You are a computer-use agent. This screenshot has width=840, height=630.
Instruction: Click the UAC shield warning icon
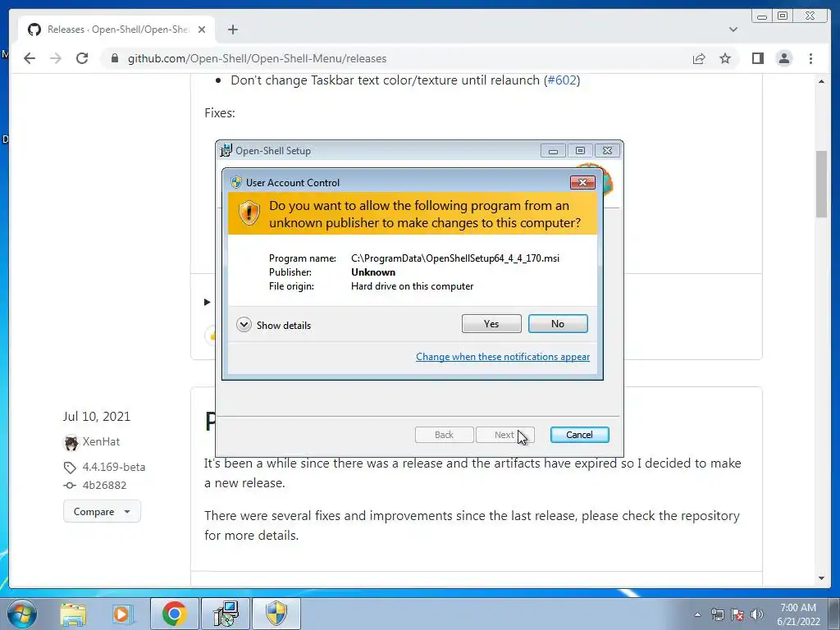[249, 213]
